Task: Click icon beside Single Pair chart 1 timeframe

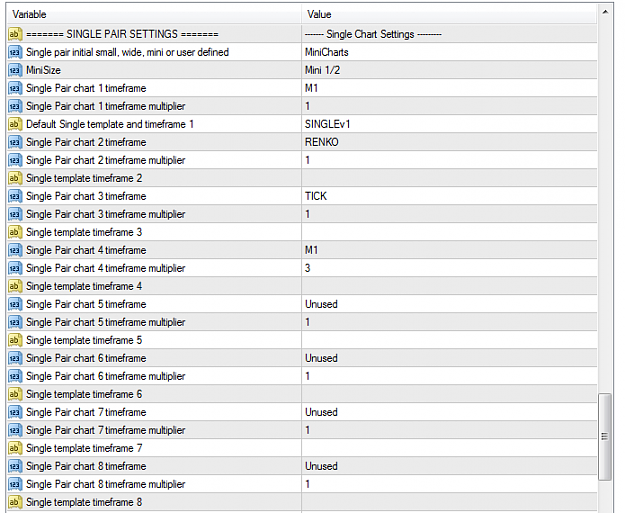Action: (x=15, y=88)
